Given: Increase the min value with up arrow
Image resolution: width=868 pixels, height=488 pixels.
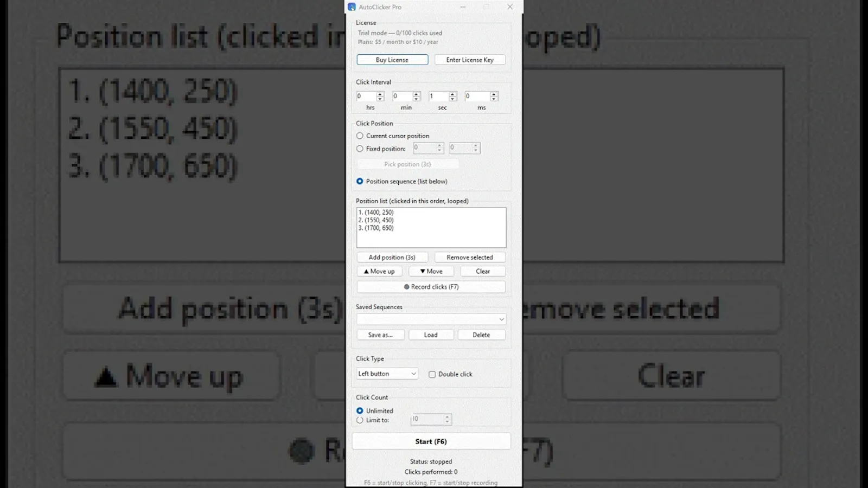Looking at the screenshot, I should point(417,94).
